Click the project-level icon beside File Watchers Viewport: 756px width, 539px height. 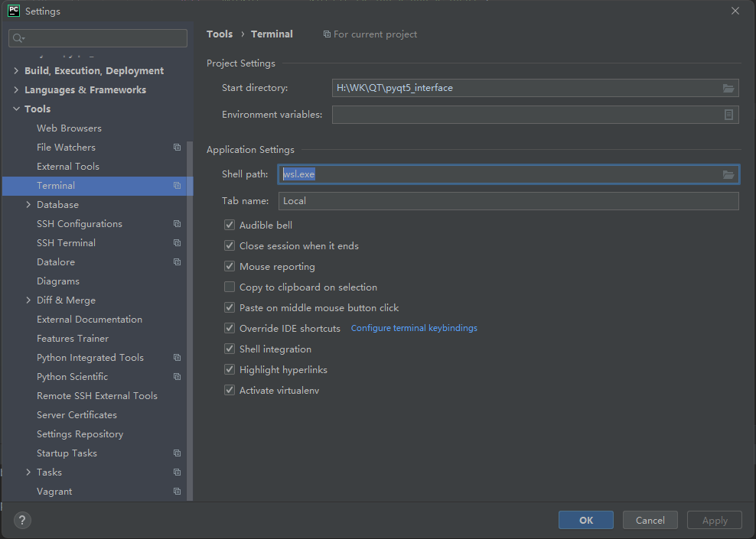click(177, 148)
